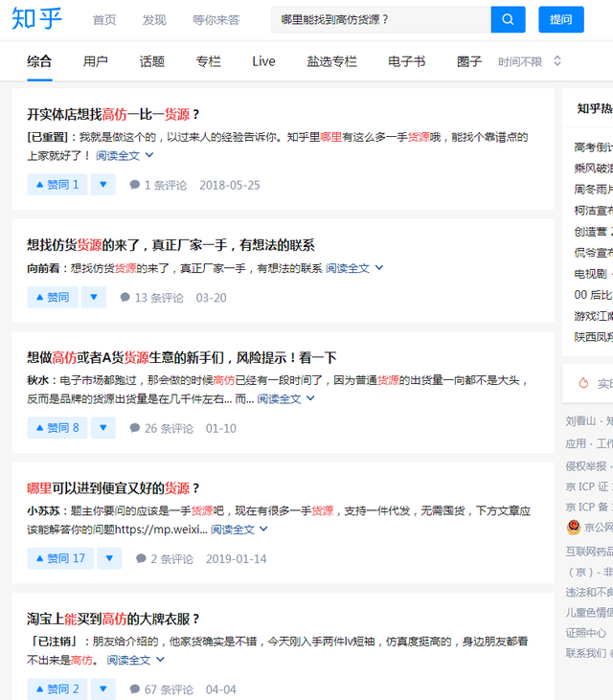Click date 2019-01-14 on 小苏苏 answer
613x700 pixels.
237,559
